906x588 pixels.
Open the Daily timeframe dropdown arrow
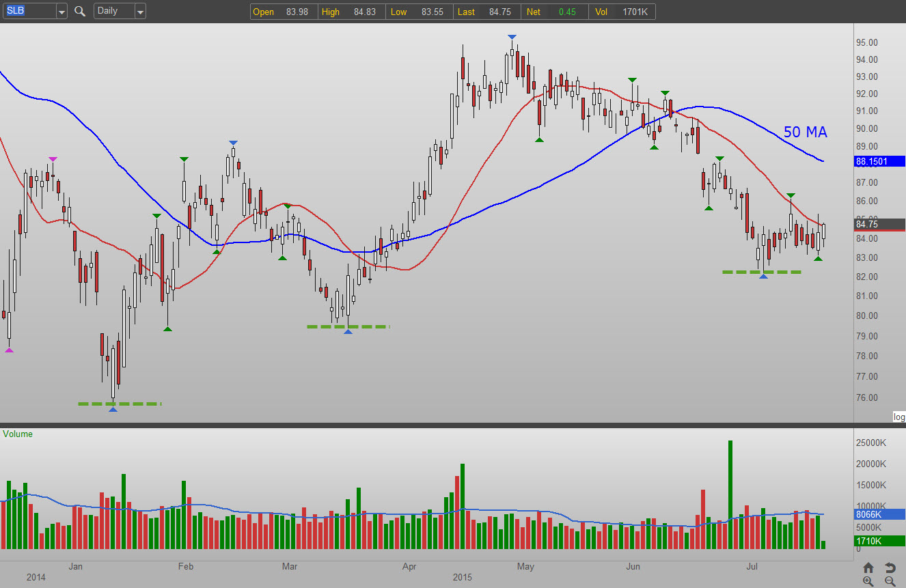pyautogui.click(x=140, y=12)
